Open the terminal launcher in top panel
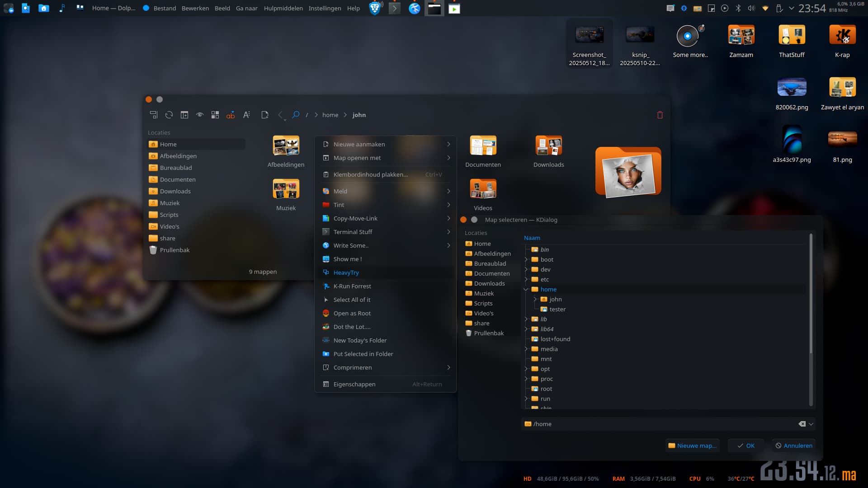 coord(395,8)
